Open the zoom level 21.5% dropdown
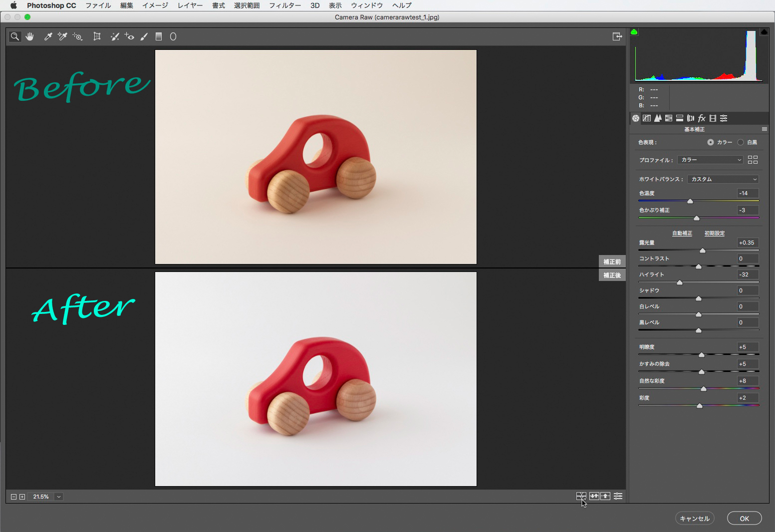 [59, 497]
